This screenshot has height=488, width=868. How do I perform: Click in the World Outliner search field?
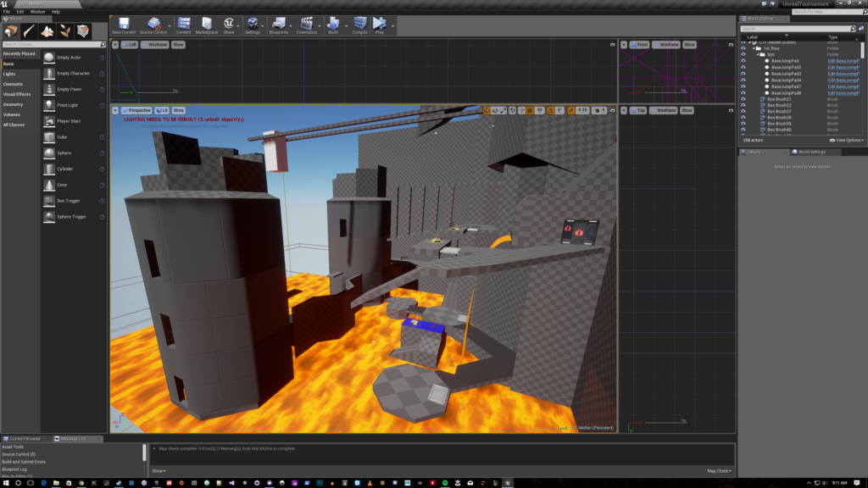click(798, 29)
